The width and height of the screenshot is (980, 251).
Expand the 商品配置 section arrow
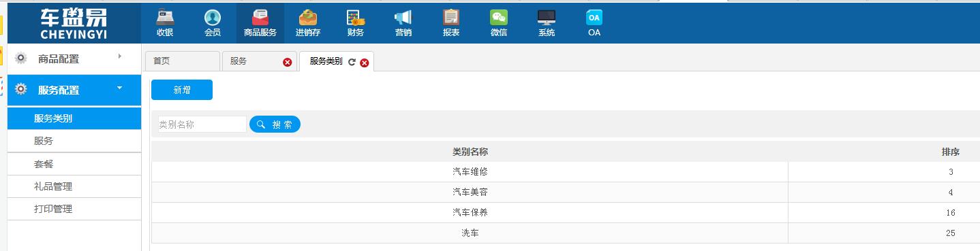(120, 56)
